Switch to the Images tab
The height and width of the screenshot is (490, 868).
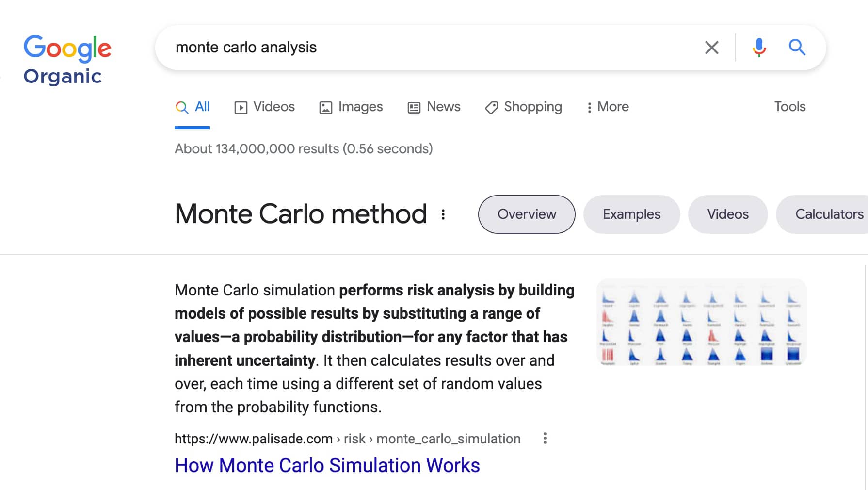(351, 107)
